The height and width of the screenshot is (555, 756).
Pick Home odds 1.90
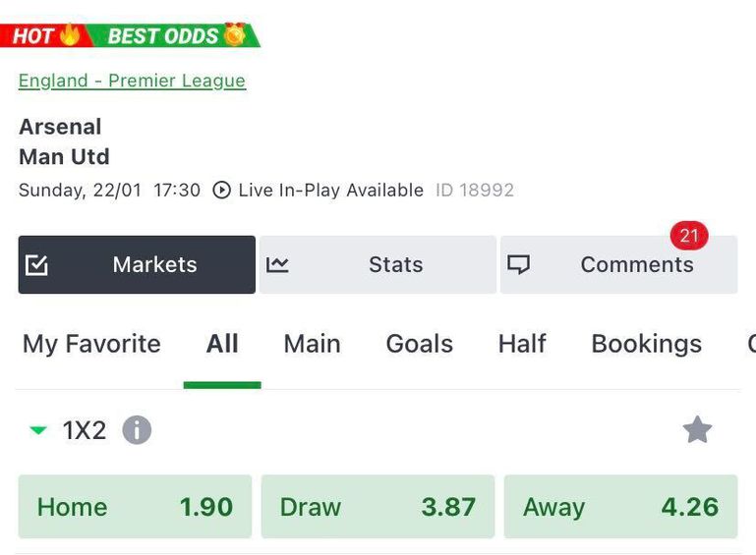click(x=135, y=507)
